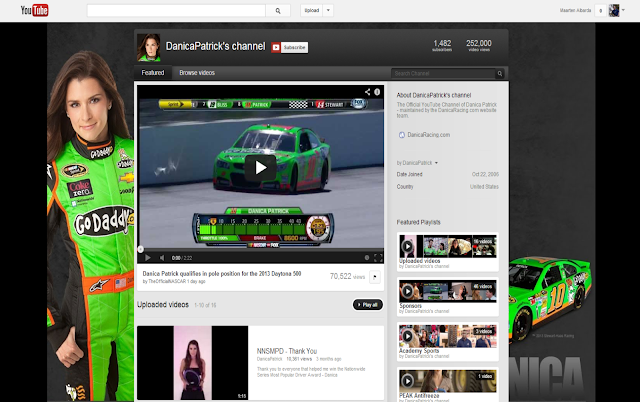Image resolution: width=640 pixels, height=402 pixels.
Task: Open notifications count box in header
Action: (x=600, y=11)
